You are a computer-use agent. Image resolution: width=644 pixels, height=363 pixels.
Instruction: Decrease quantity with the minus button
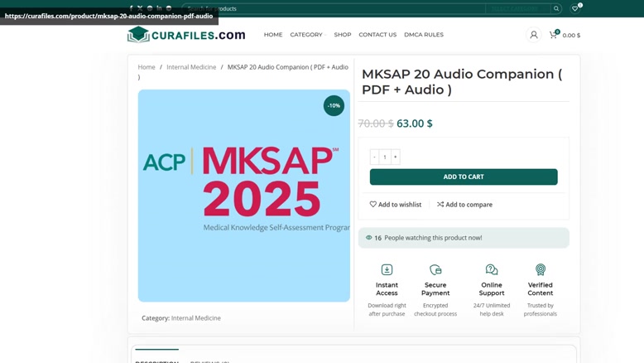(374, 157)
